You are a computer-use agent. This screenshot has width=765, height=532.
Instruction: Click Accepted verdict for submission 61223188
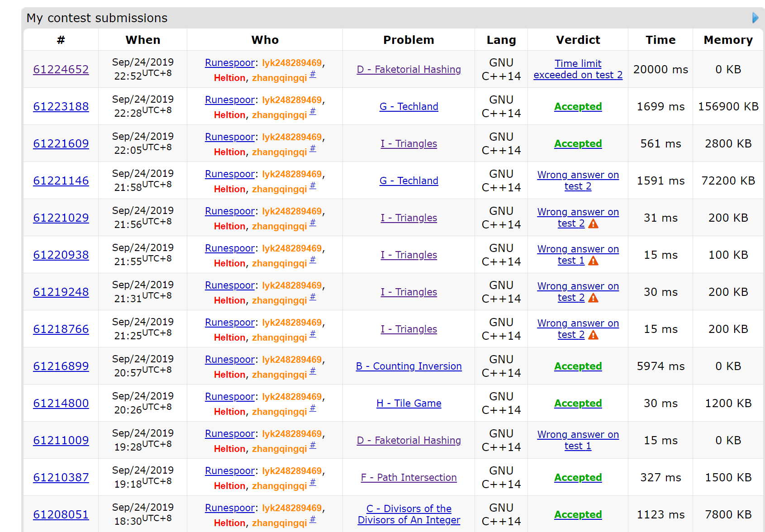click(x=578, y=106)
